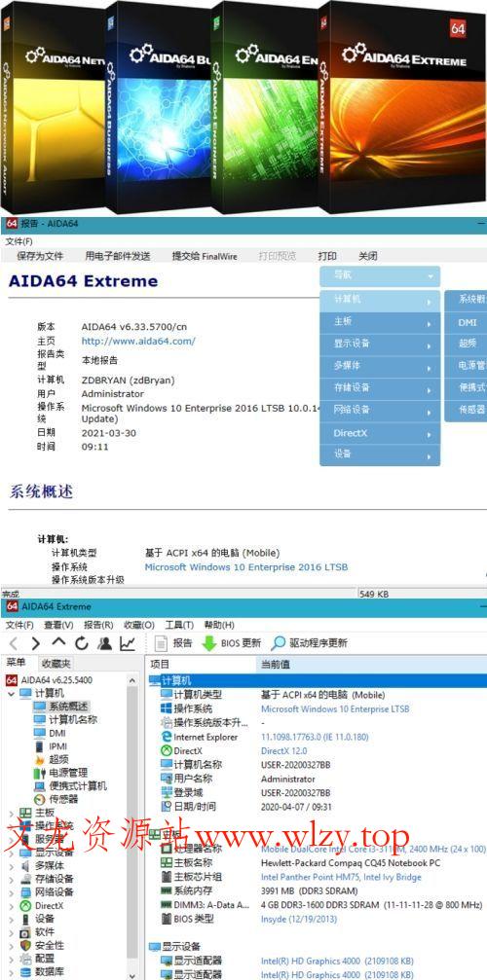Expand the DirectX tree node

12,905
